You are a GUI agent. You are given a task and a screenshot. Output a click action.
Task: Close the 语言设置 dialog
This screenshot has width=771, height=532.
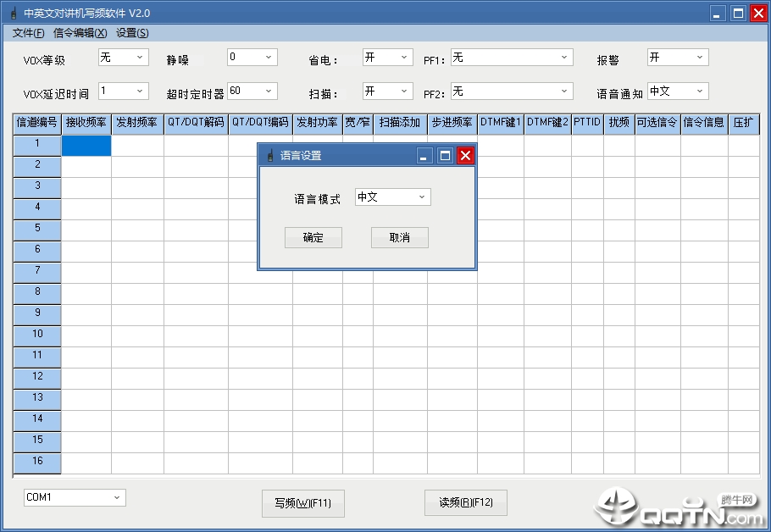pos(465,156)
